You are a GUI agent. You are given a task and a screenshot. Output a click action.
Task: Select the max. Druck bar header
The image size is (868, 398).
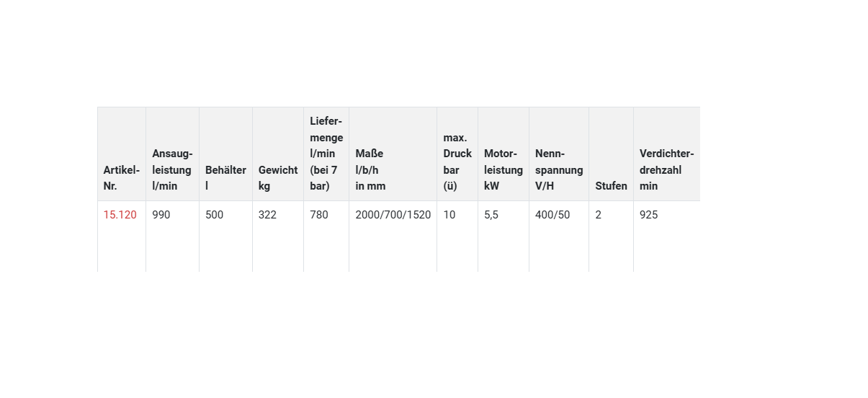click(x=457, y=162)
